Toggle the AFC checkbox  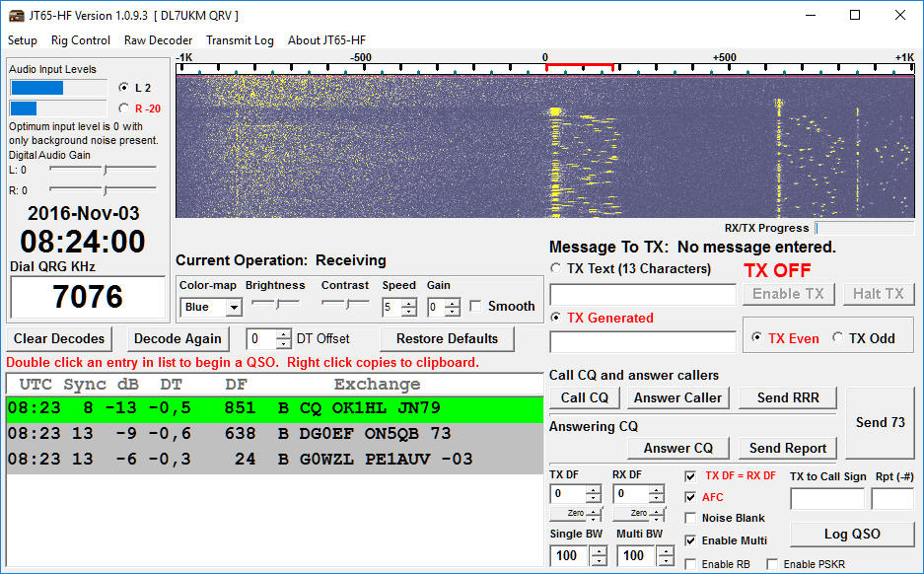click(690, 497)
